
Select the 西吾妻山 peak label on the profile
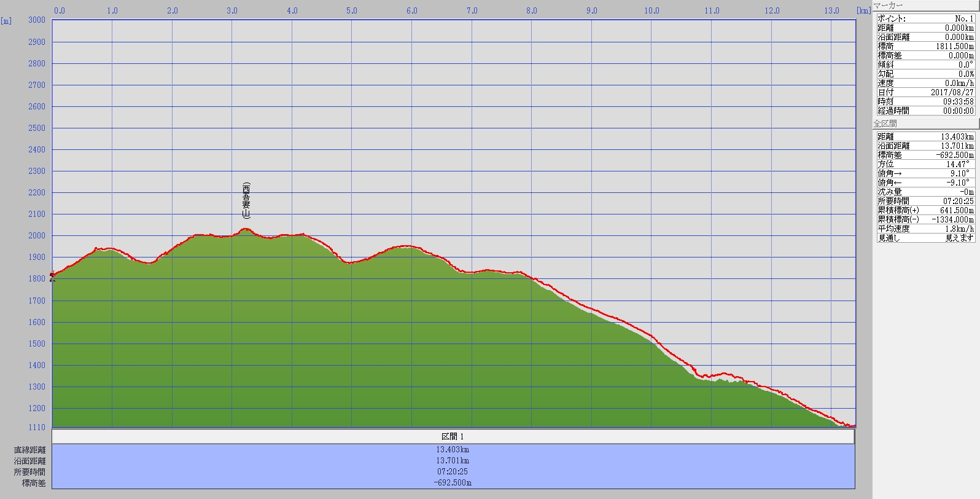(x=247, y=200)
